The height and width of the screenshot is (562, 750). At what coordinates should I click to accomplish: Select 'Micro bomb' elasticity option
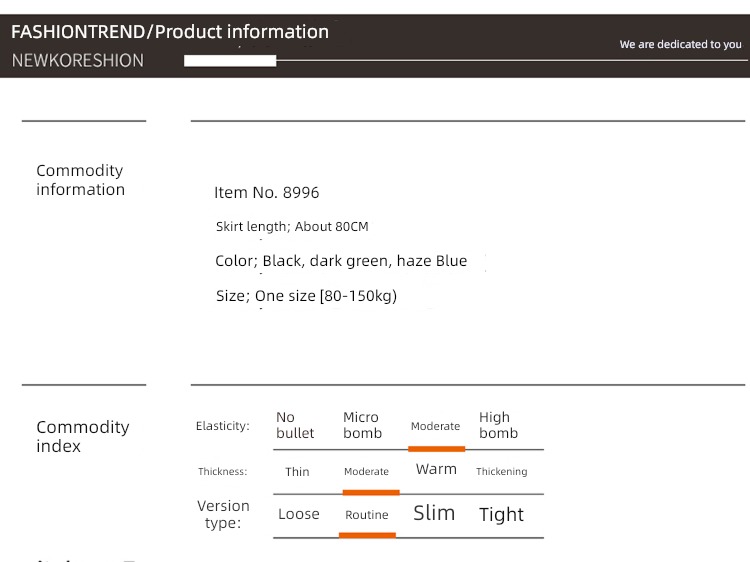363,425
